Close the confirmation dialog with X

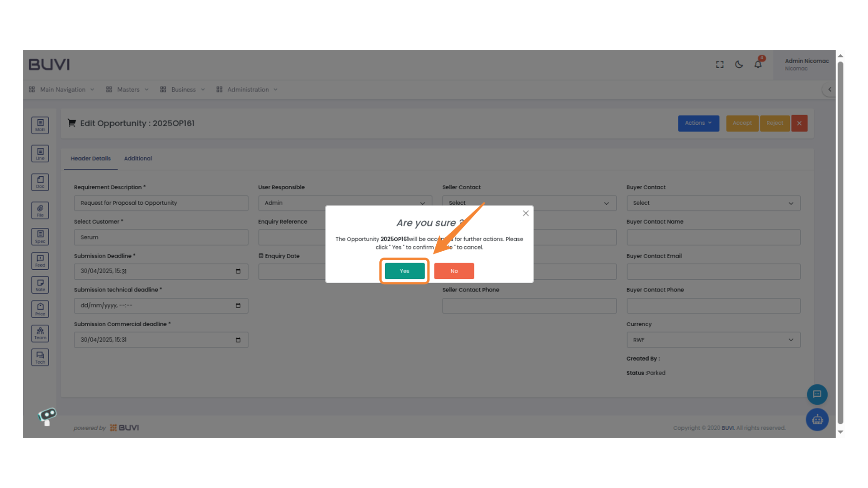tap(525, 213)
